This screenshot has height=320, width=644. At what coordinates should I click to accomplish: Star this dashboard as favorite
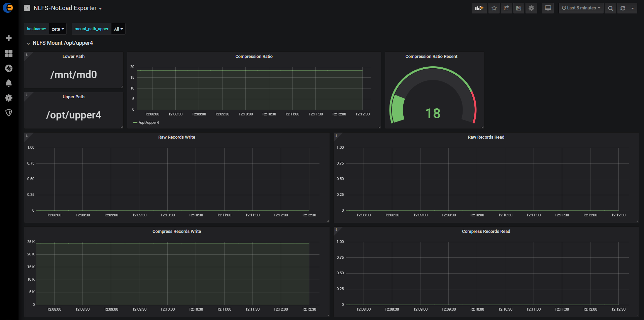point(494,8)
